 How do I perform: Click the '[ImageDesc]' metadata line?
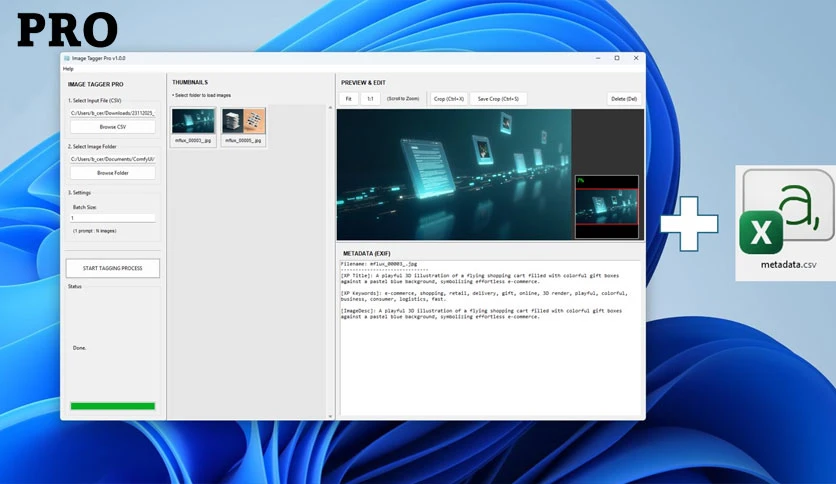[x=481, y=313]
